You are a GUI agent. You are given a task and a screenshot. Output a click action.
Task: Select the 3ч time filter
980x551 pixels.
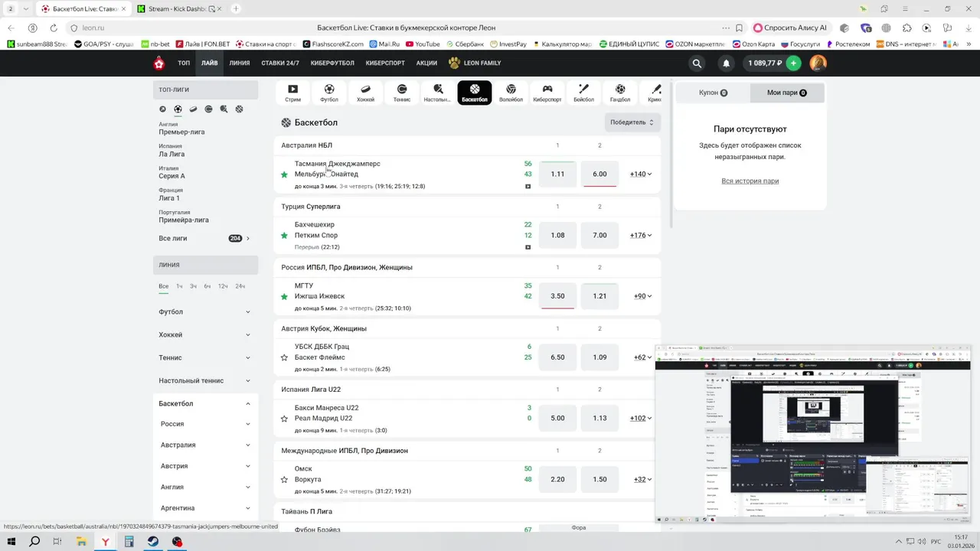click(x=194, y=286)
